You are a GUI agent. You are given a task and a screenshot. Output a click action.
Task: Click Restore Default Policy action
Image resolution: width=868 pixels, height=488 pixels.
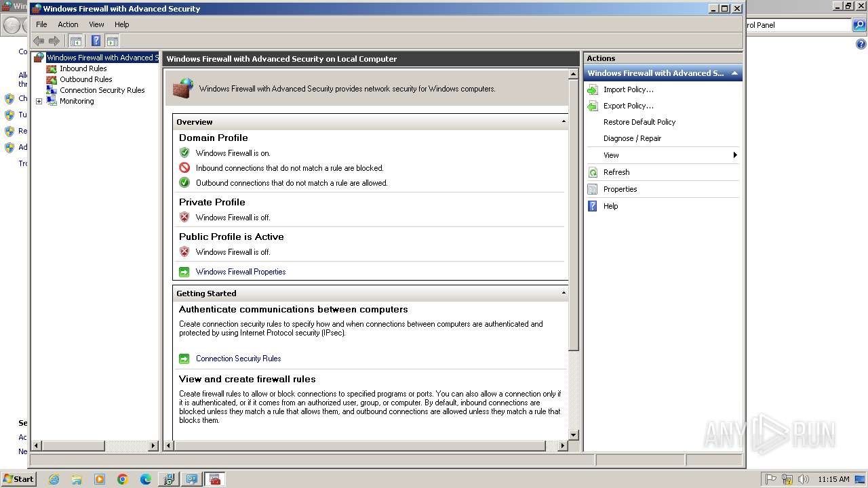click(639, 122)
